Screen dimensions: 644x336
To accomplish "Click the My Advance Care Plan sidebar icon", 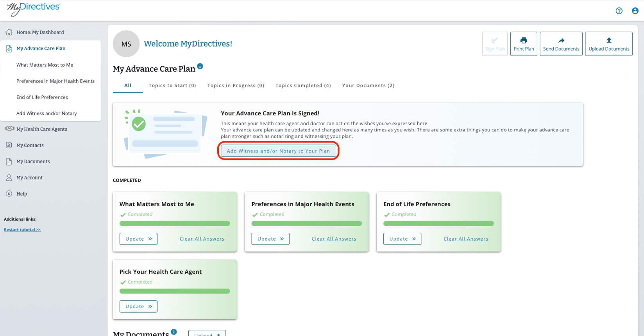I will (9, 49).
